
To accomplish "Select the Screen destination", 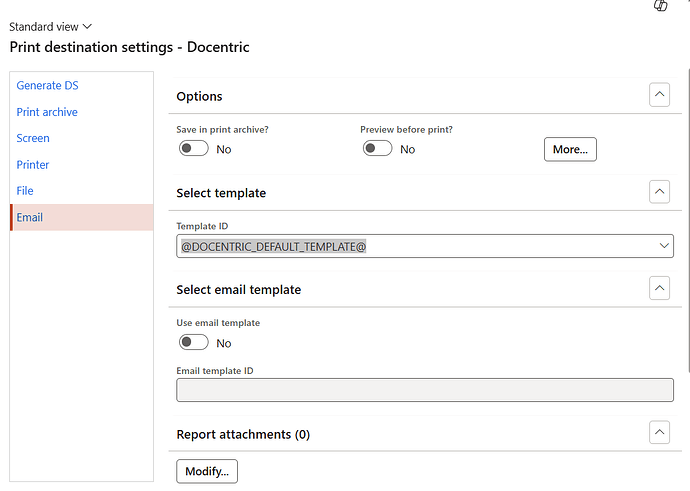I will pyautogui.click(x=33, y=138).
